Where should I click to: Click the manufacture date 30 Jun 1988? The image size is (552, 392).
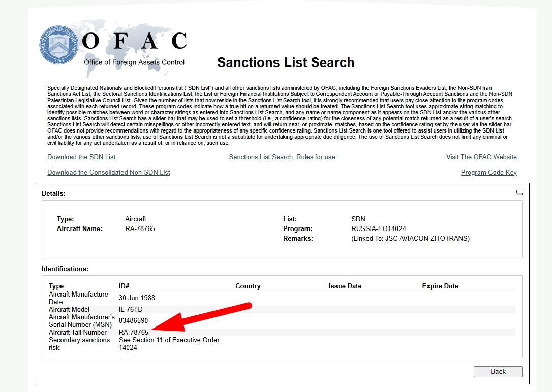[x=137, y=298]
